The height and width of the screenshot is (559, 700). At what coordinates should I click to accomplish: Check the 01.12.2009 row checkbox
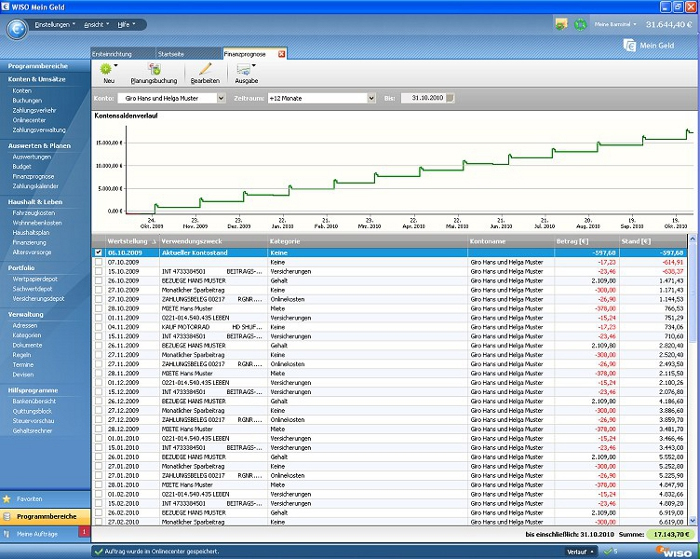(98, 383)
